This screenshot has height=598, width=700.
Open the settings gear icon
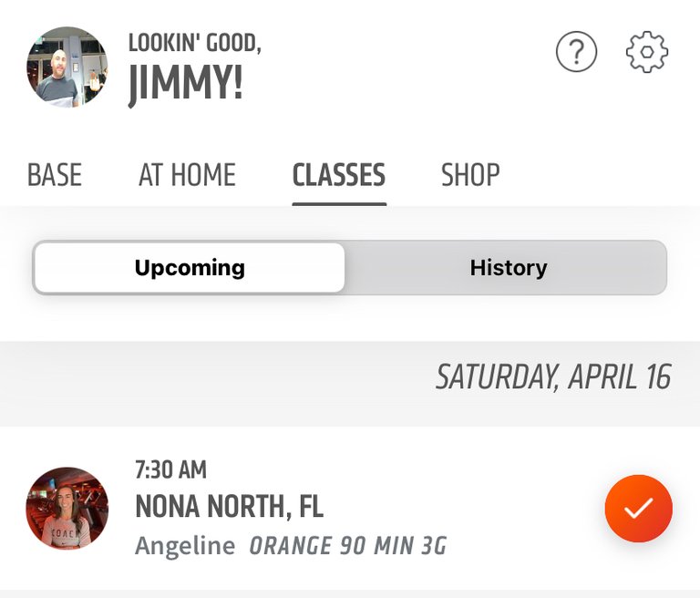pyautogui.click(x=647, y=53)
